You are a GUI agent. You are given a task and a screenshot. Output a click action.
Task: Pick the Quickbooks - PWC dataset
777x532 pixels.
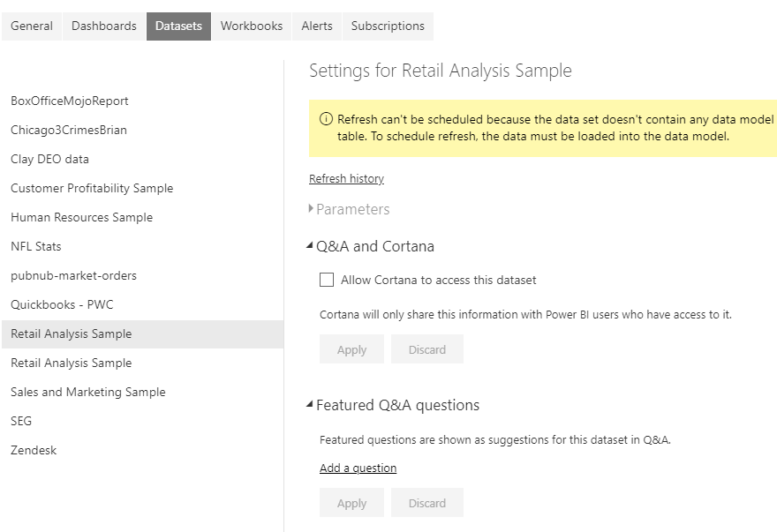62,304
